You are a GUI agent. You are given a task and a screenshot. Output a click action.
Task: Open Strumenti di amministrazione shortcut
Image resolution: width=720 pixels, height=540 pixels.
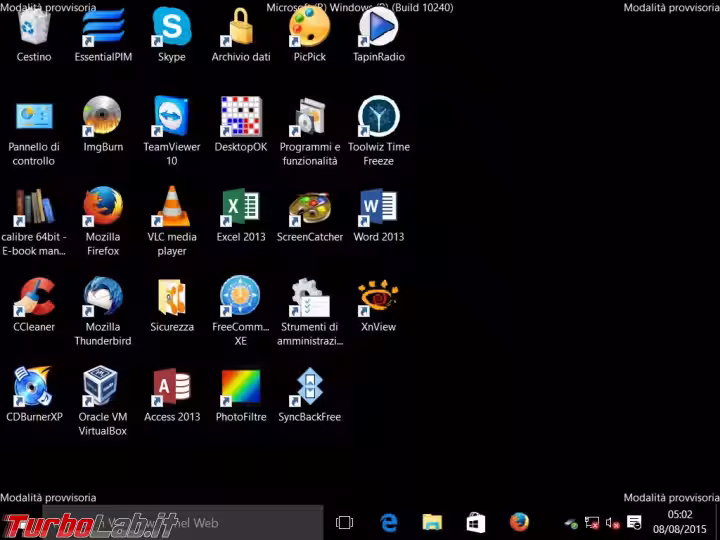pyautogui.click(x=310, y=298)
